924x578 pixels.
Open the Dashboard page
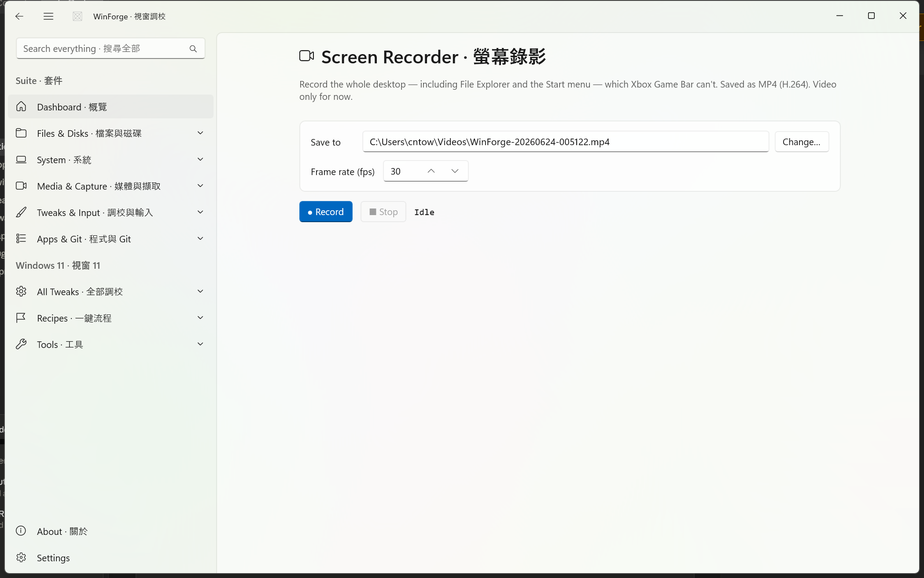click(110, 106)
